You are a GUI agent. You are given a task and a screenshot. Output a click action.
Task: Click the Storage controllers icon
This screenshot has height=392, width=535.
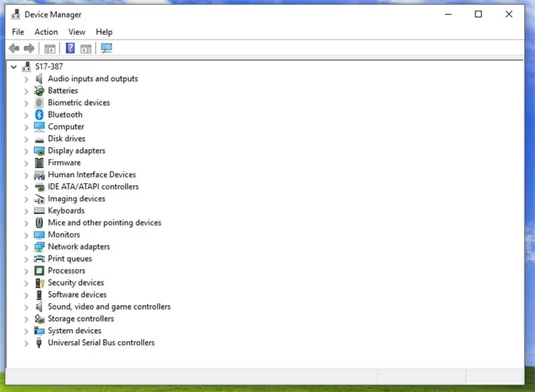[x=39, y=319]
